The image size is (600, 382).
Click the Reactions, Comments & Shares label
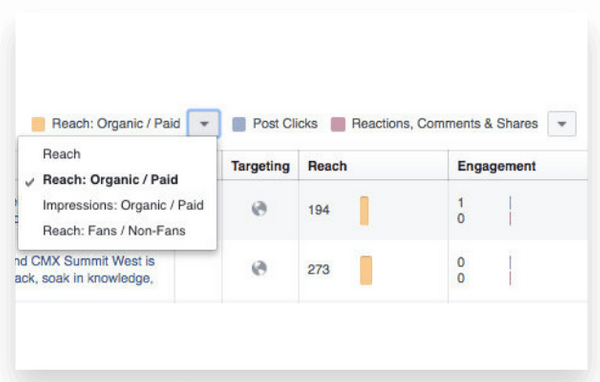(x=445, y=124)
